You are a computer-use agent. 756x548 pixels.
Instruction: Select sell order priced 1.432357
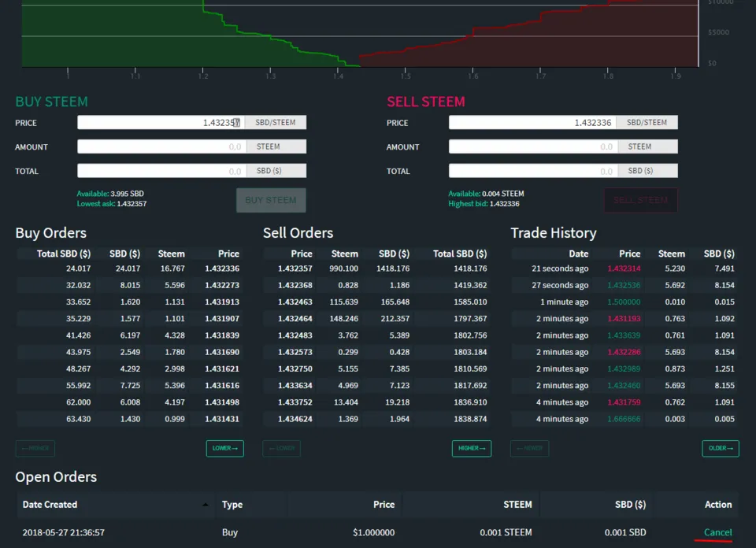click(377, 268)
